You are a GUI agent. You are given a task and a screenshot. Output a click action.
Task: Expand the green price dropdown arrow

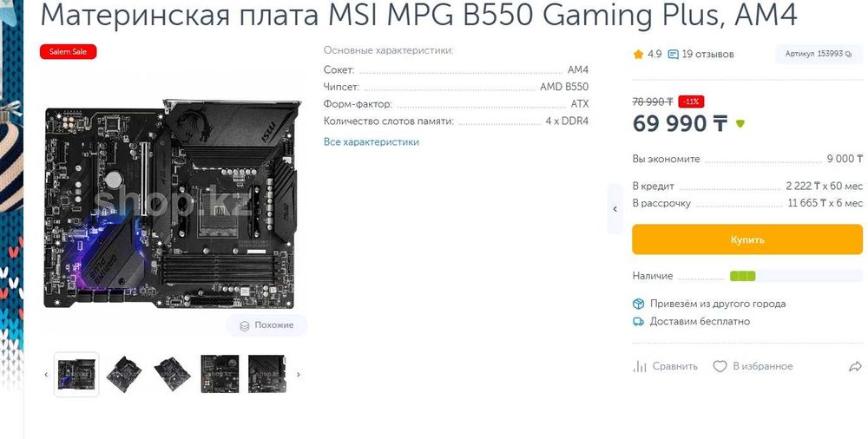740,124
